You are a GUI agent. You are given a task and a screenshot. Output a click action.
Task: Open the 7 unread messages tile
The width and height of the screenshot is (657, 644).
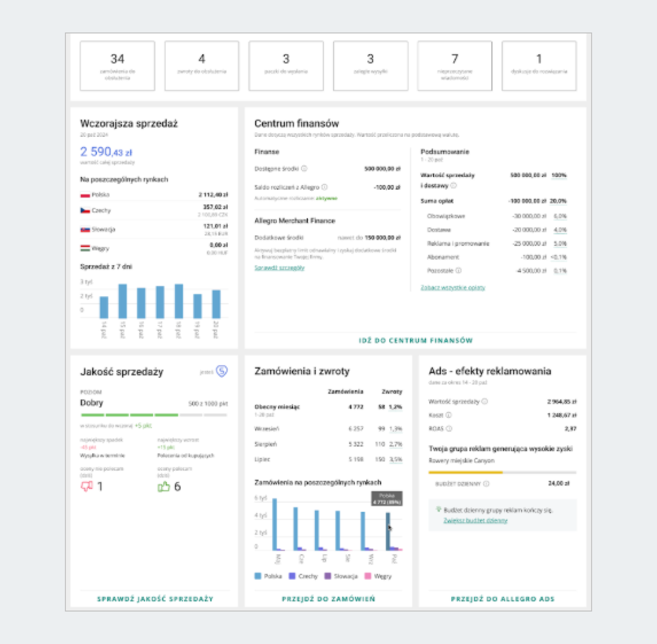click(454, 66)
